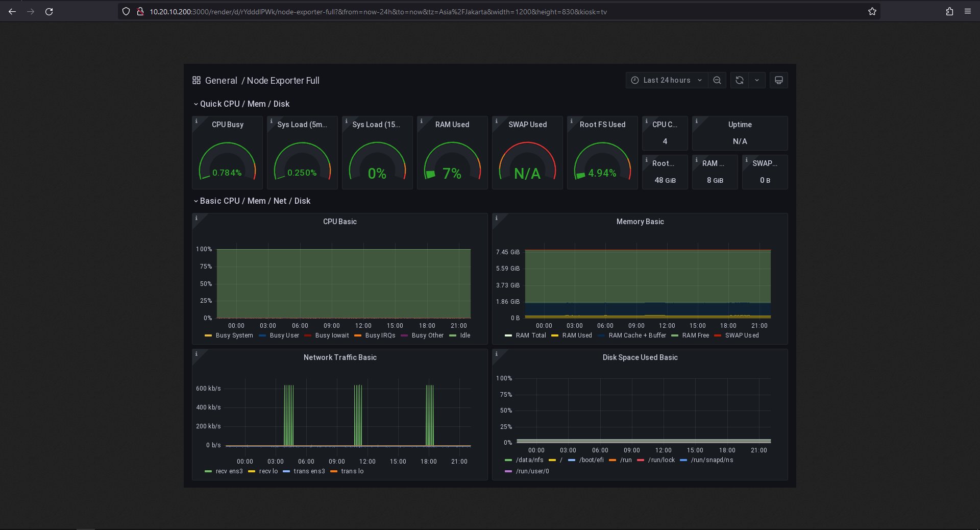Cycle view mode with the monitor icon
980x530 pixels.
779,80
